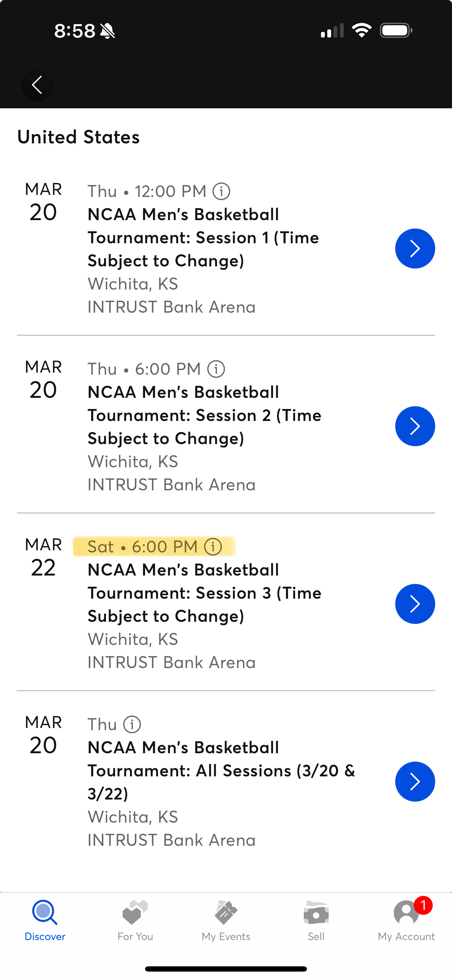Select the Session 1 event title
This screenshot has width=452, height=980.
[x=203, y=237]
